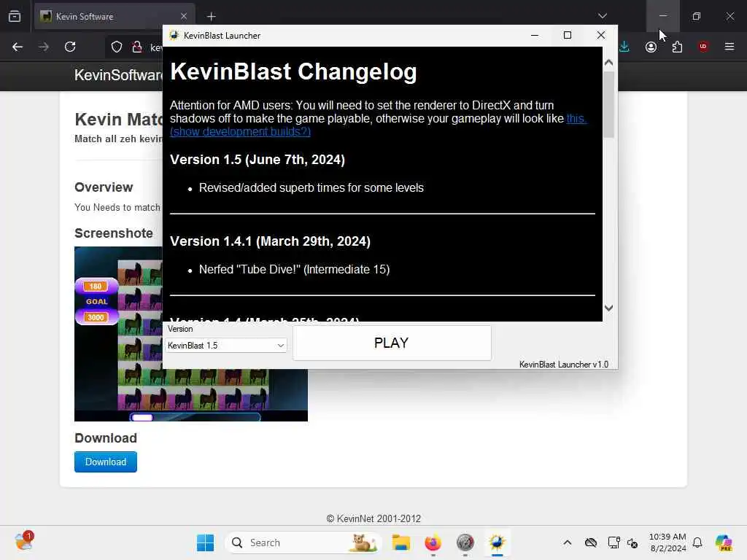Close the KevinBlast Launcher window
747x560 pixels.
point(601,35)
